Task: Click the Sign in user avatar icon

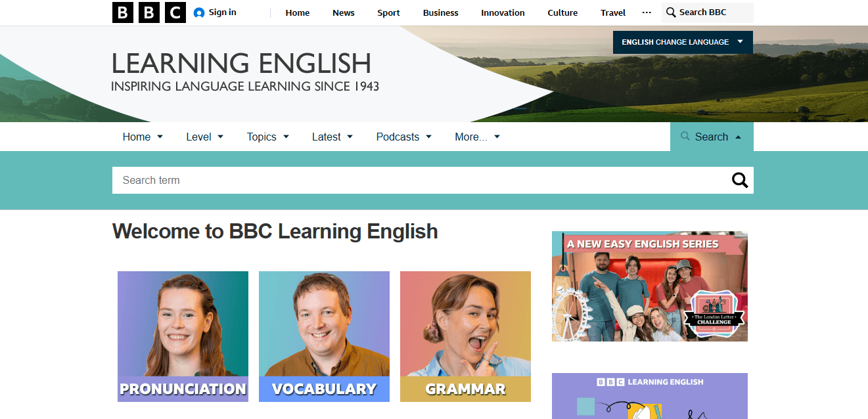Action: (199, 12)
